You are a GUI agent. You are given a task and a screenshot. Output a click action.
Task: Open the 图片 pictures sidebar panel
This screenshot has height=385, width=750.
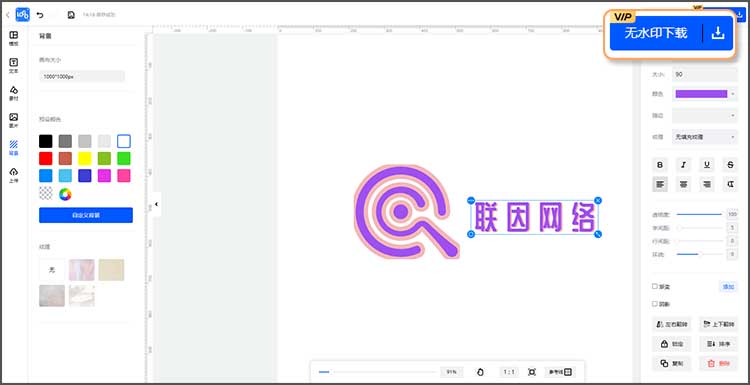[14, 121]
